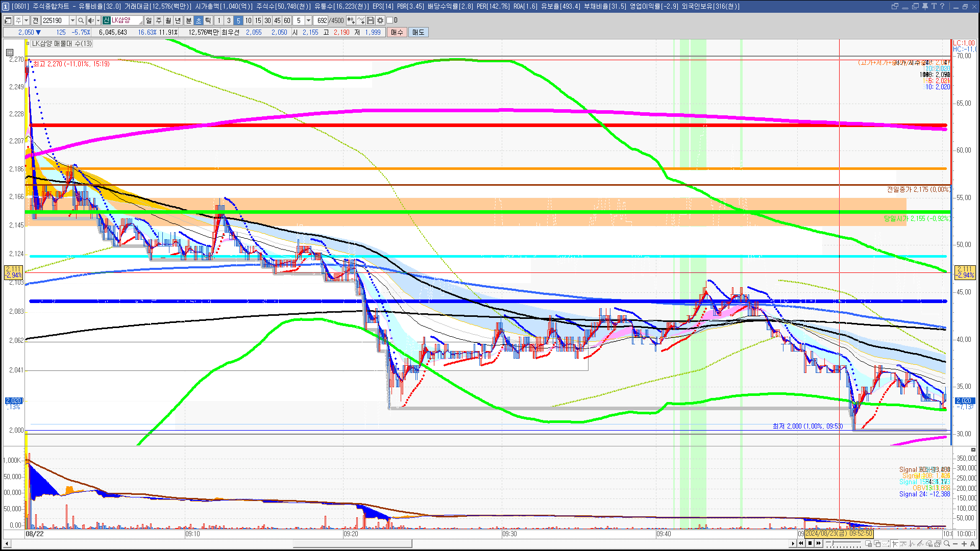Open chart settings gear icon
Image resolution: width=980 pixels, height=551 pixels.
click(380, 20)
